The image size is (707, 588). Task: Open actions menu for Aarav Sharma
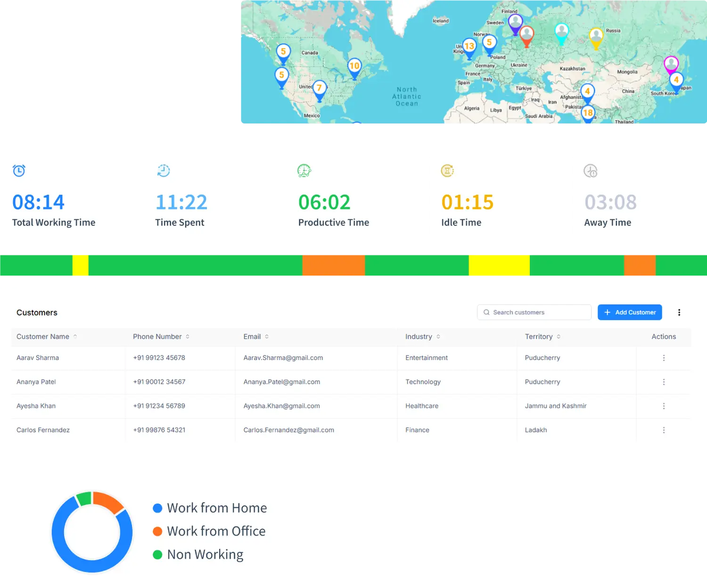tap(664, 358)
